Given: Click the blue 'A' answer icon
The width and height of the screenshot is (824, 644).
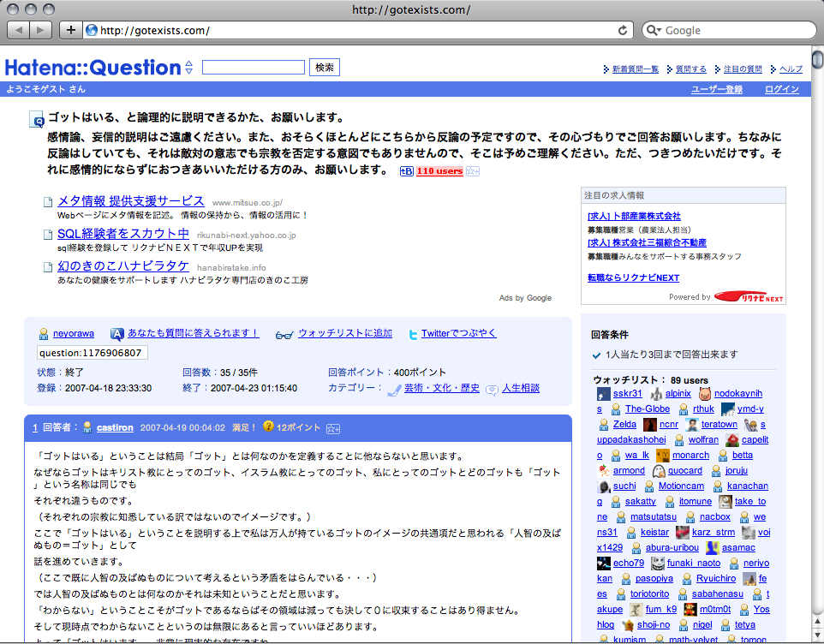Looking at the screenshot, I should click(117, 334).
